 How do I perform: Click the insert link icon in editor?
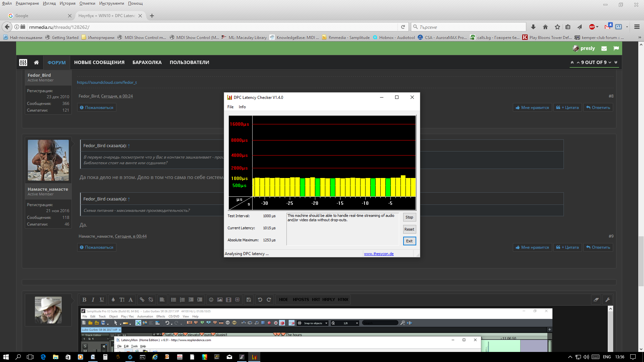point(142,300)
